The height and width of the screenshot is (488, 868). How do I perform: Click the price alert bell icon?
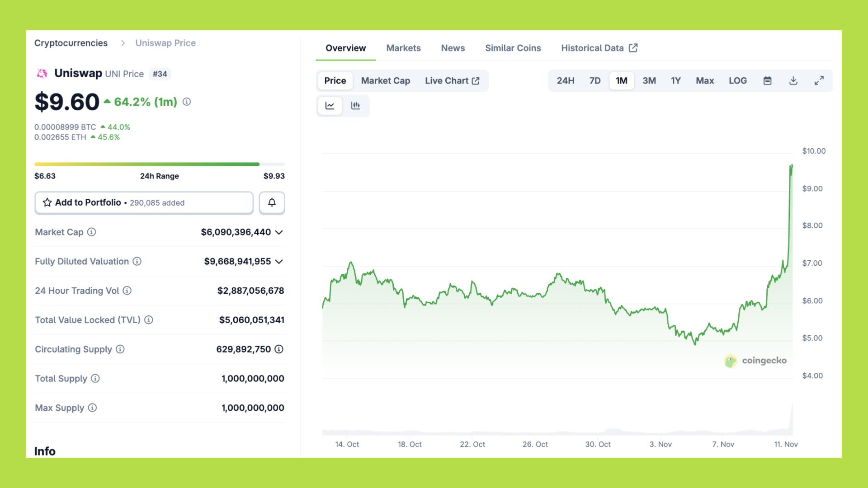(x=272, y=202)
